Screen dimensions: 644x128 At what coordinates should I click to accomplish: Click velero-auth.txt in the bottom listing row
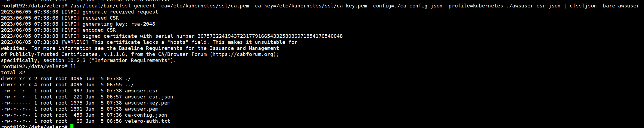147,121
